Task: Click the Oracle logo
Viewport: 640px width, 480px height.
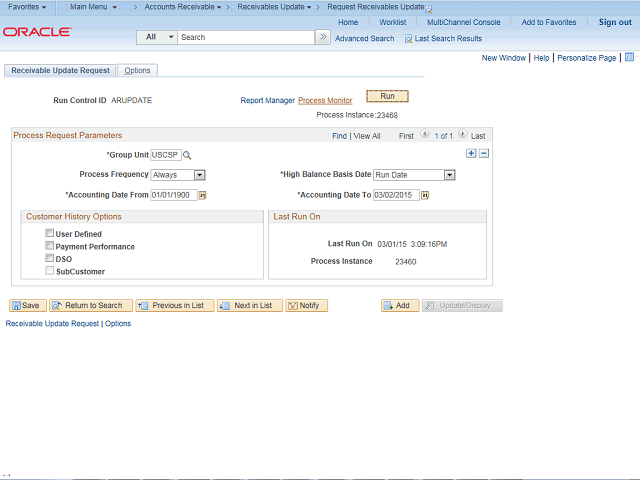Action: click(37, 32)
